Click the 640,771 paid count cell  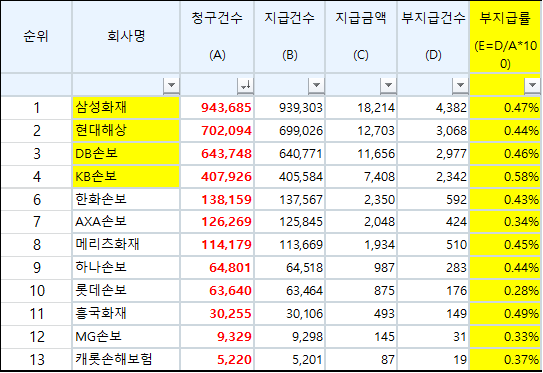[x=290, y=153]
